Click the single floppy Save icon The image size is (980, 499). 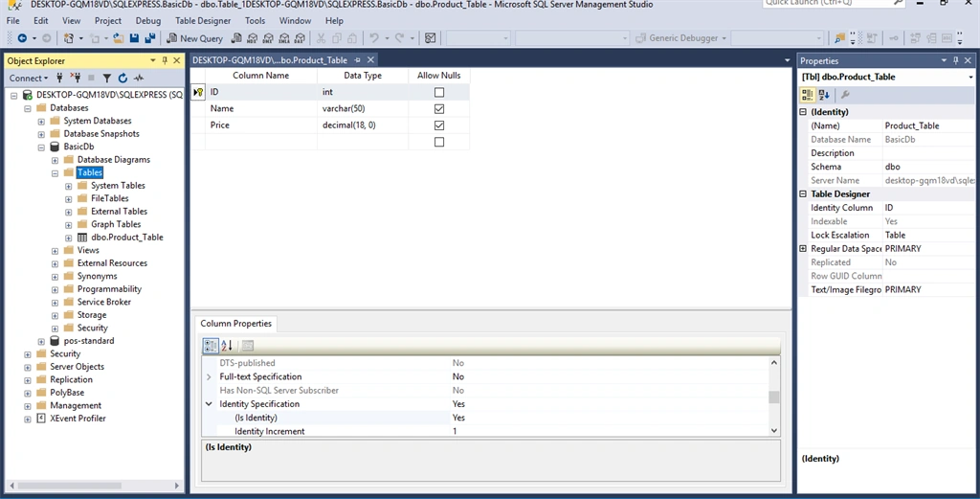tap(134, 38)
